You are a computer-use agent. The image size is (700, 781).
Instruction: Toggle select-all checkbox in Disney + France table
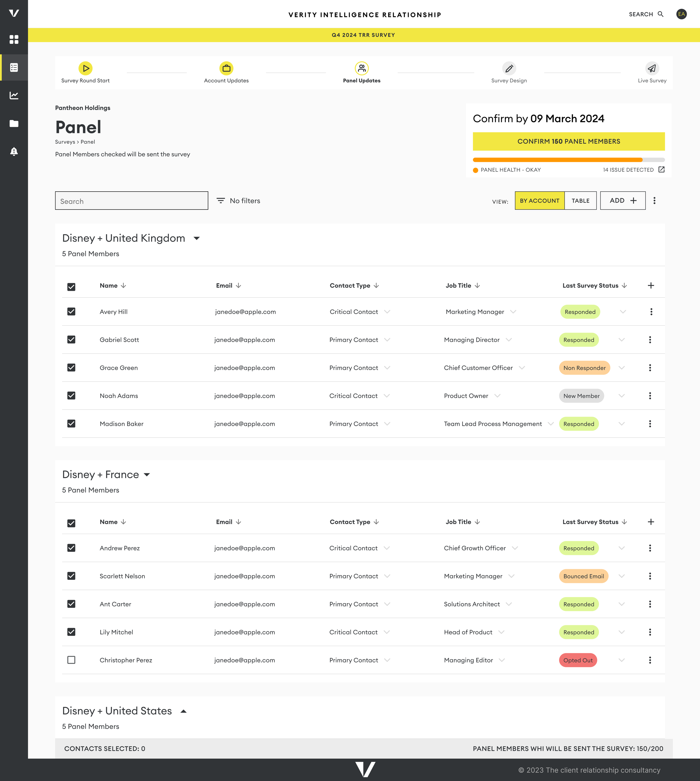(x=71, y=523)
